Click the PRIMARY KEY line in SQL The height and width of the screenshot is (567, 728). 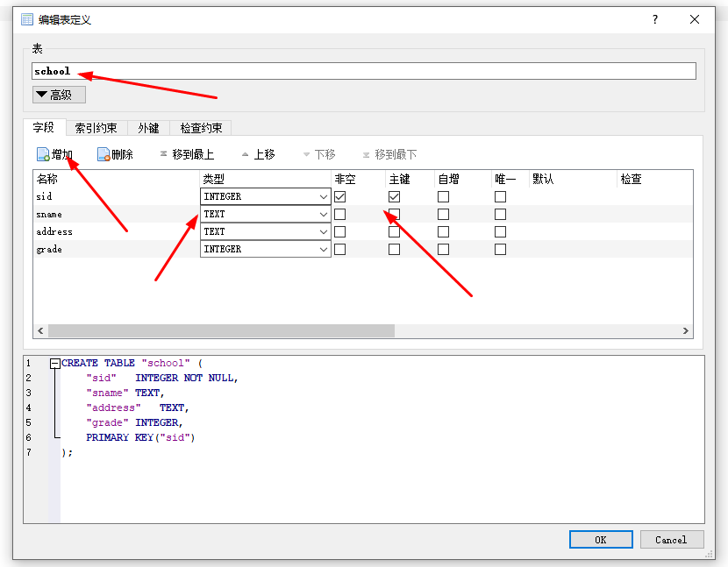click(140, 437)
